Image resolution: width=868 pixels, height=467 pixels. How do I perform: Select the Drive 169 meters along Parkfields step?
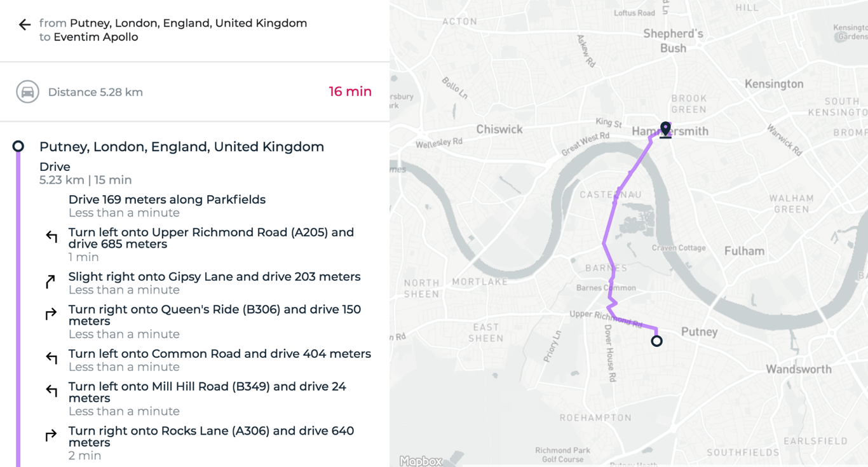click(167, 200)
